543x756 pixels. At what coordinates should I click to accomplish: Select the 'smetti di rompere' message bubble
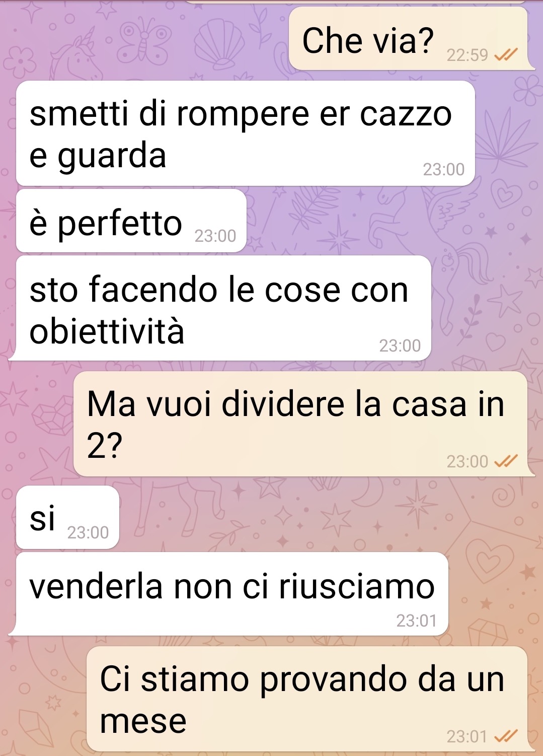(246, 133)
